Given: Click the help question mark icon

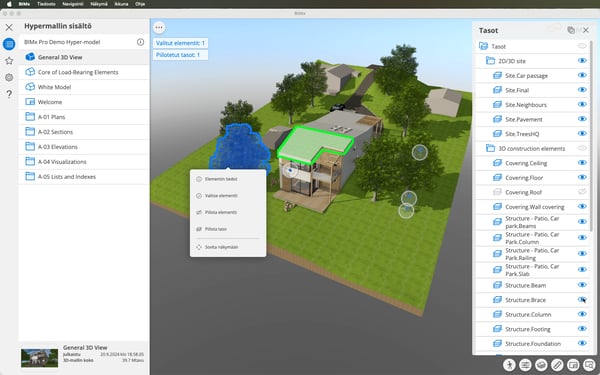Looking at the screenshot, I should coord(9,94).
